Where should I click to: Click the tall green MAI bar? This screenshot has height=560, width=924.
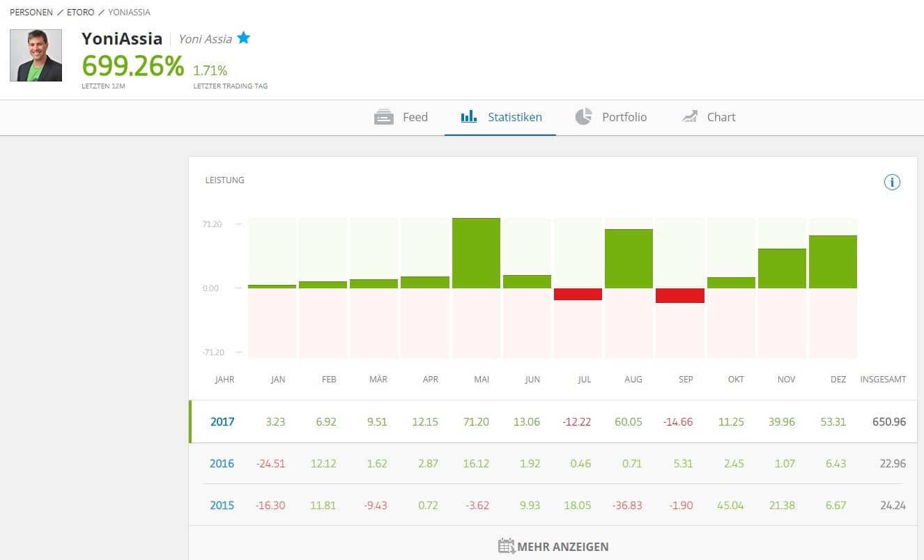pos(476,253)
